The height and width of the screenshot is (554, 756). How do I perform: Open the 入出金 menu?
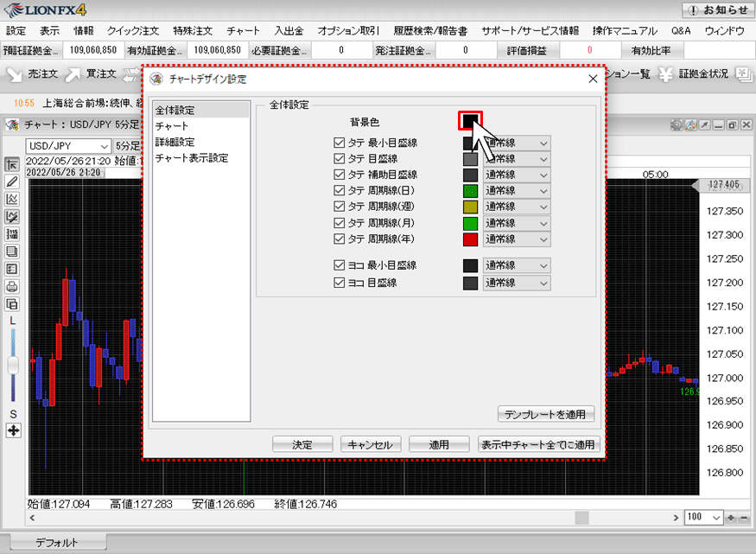pos(289,31)
